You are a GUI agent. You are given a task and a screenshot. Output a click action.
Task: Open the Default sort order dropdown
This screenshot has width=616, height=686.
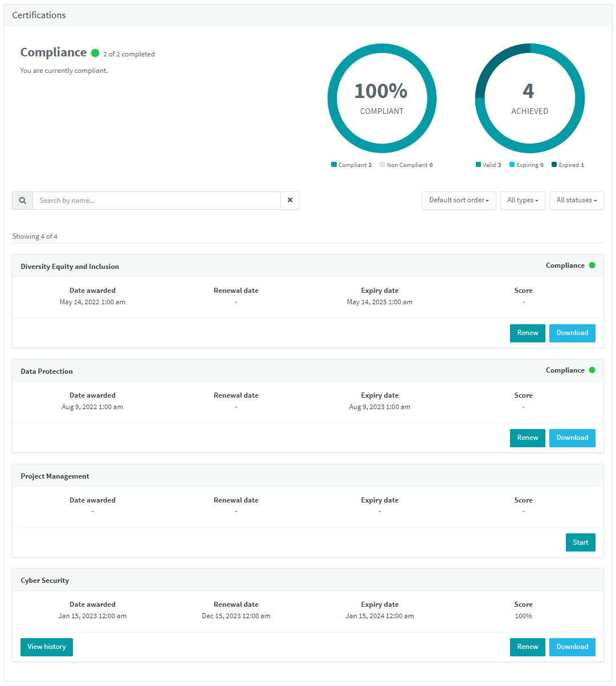click(459, 201)
